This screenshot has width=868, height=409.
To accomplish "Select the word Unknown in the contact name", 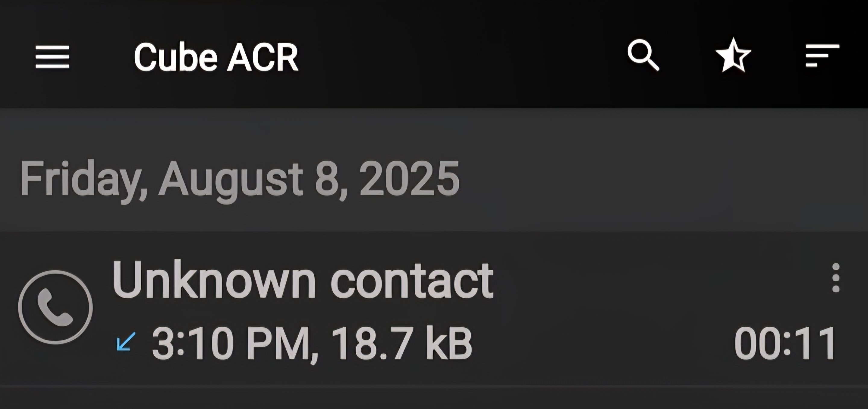I will click(x=214, y=280).
